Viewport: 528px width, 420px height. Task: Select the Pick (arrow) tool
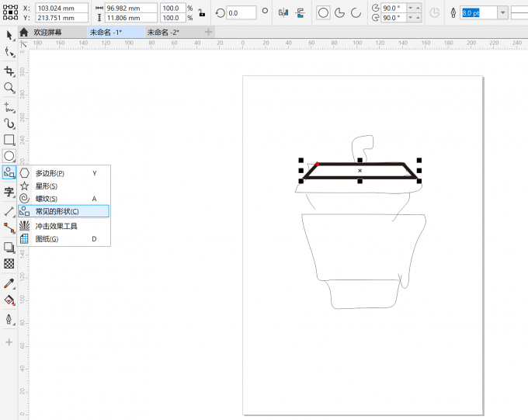(9, 36)
